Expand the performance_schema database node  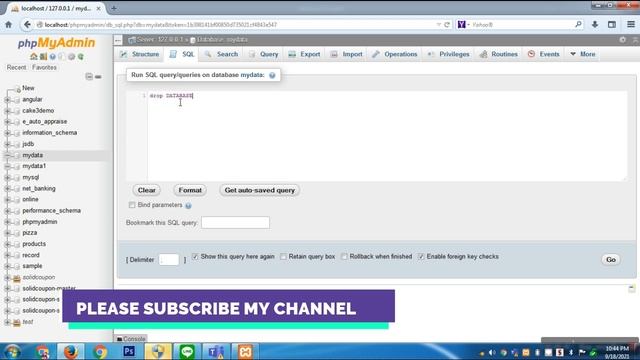coord(7,211)
